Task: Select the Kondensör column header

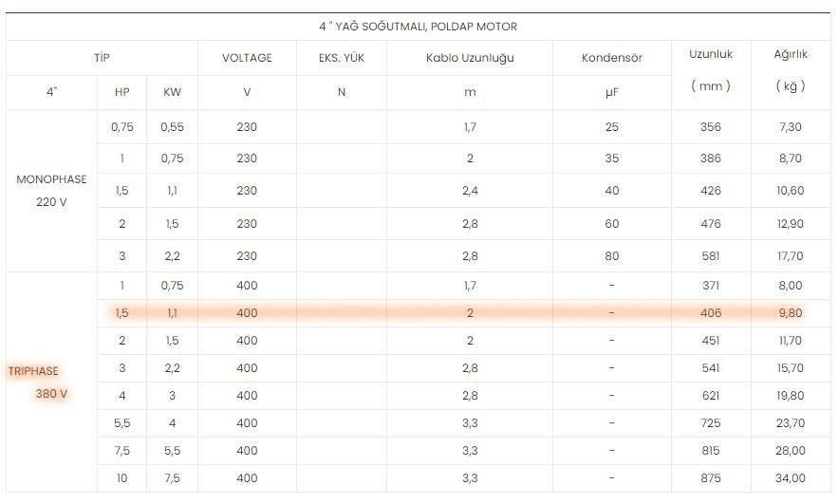Action: click(x=612, y=58)
